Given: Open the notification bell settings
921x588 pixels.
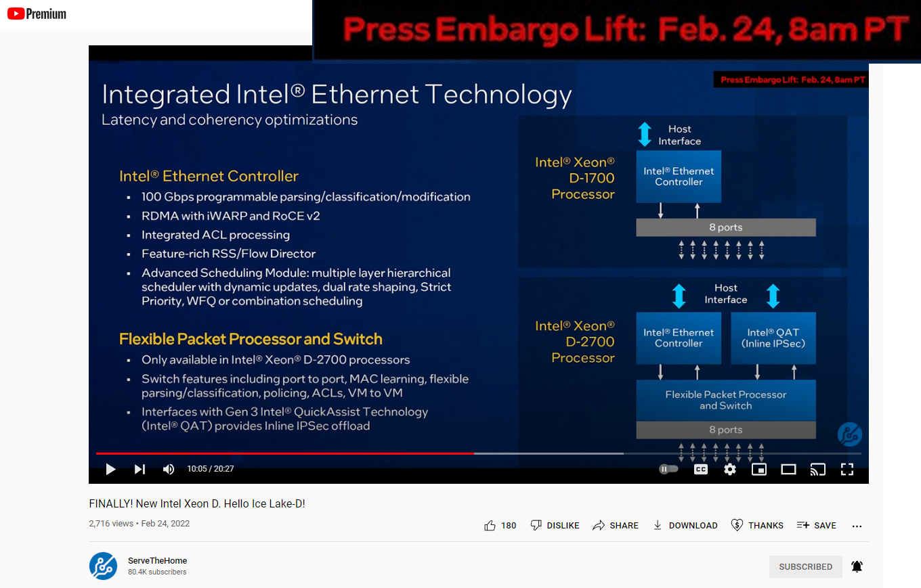Looking at the screenshot, I should click(857, 566).
